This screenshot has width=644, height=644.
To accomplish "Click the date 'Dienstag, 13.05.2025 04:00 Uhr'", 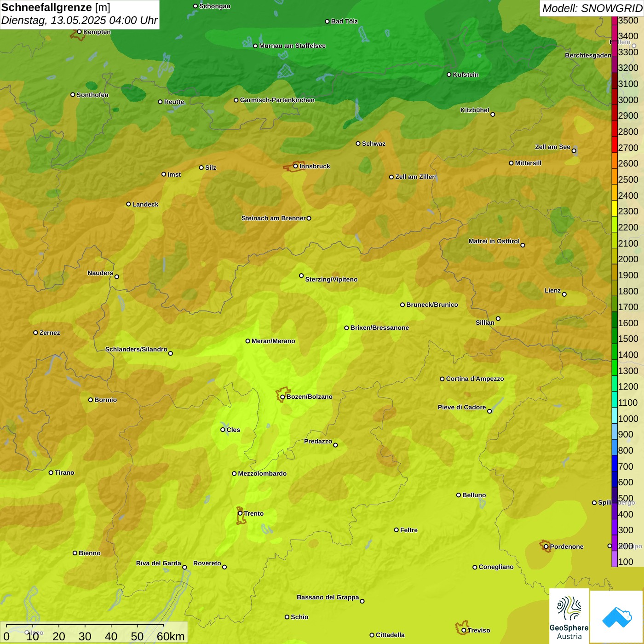I will tap(79, 20).
